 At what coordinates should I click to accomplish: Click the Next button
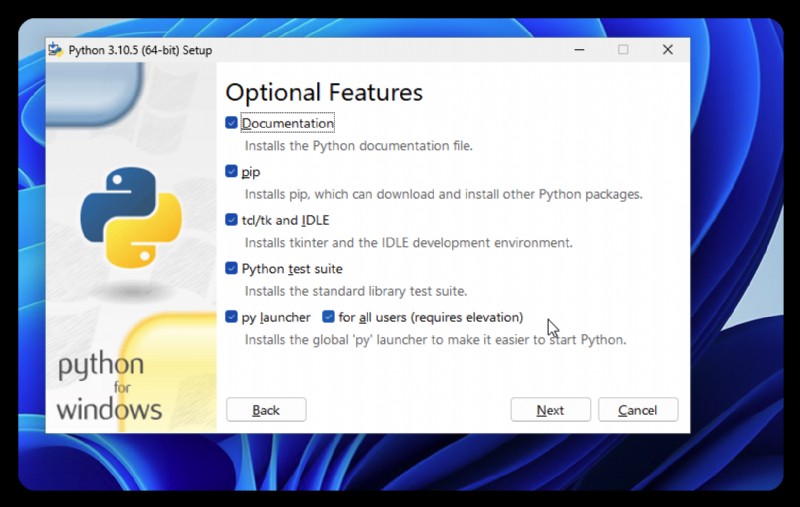(x=551, y=410)
